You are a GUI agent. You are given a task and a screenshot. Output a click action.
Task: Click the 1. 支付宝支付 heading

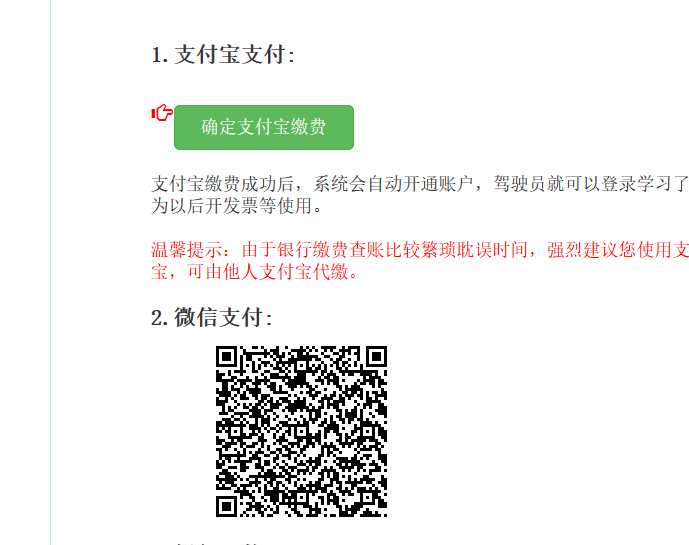click(223, 55)
